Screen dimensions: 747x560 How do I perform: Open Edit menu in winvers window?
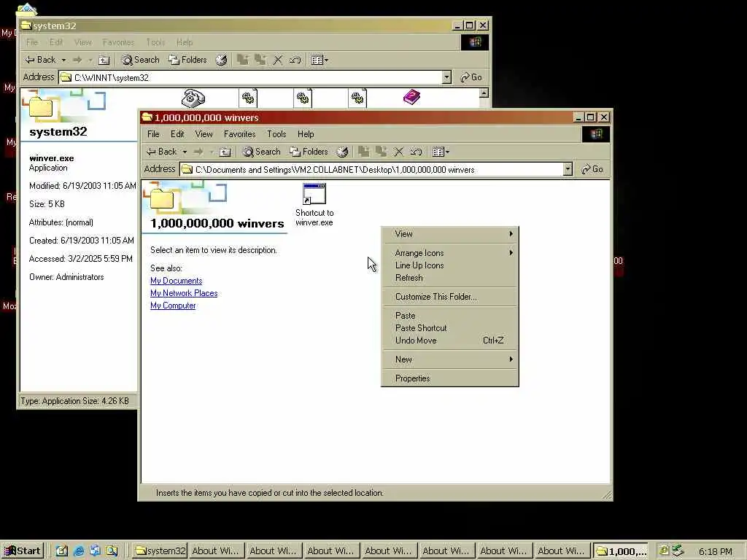(x=177, y=134)
